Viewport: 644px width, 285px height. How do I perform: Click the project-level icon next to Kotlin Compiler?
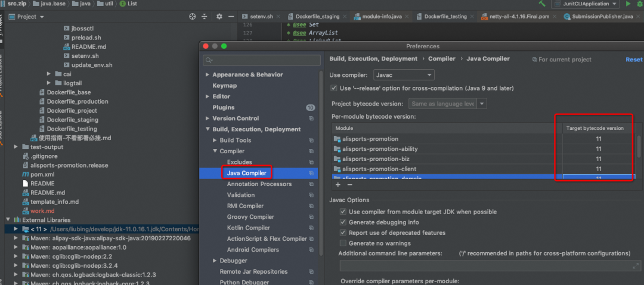coord(311,228)
